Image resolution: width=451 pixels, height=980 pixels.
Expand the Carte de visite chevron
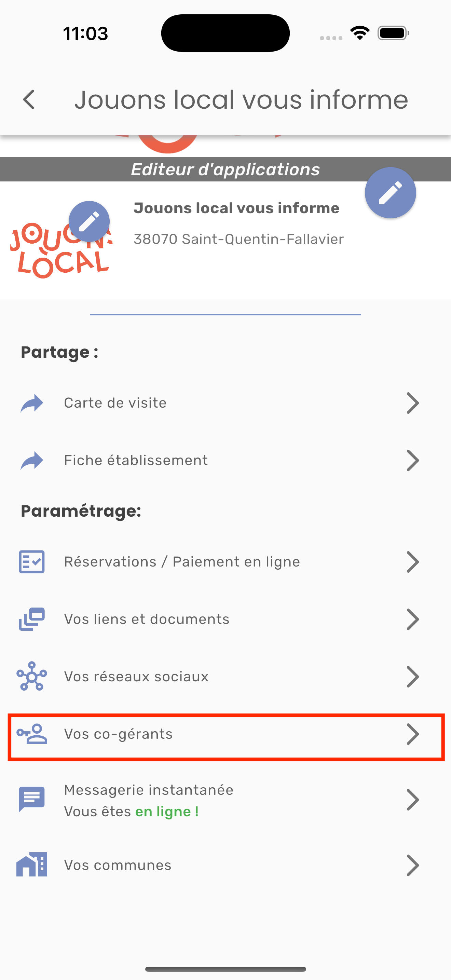click(413, 403)
